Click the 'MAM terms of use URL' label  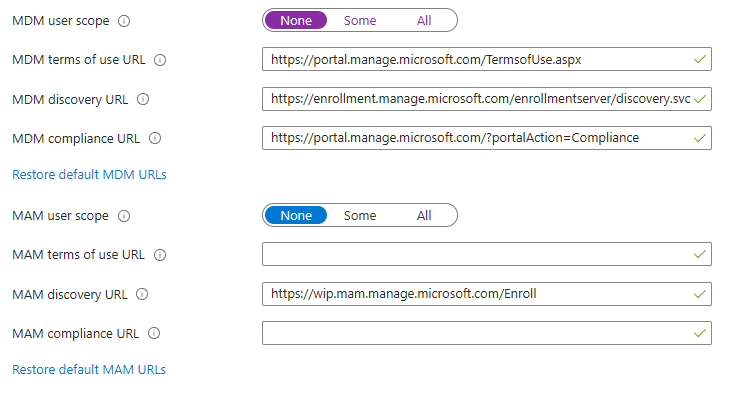click(79, 255)
